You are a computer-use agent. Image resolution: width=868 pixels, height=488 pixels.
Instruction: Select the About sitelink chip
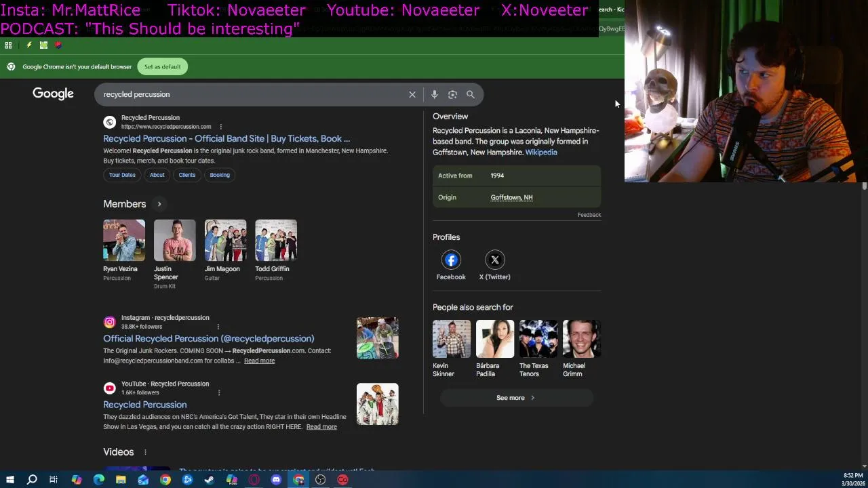[157, 175]
